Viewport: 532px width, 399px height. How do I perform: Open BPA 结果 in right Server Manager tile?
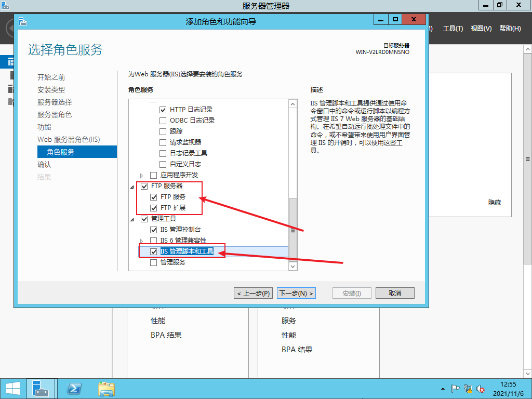tap(297, 350)
